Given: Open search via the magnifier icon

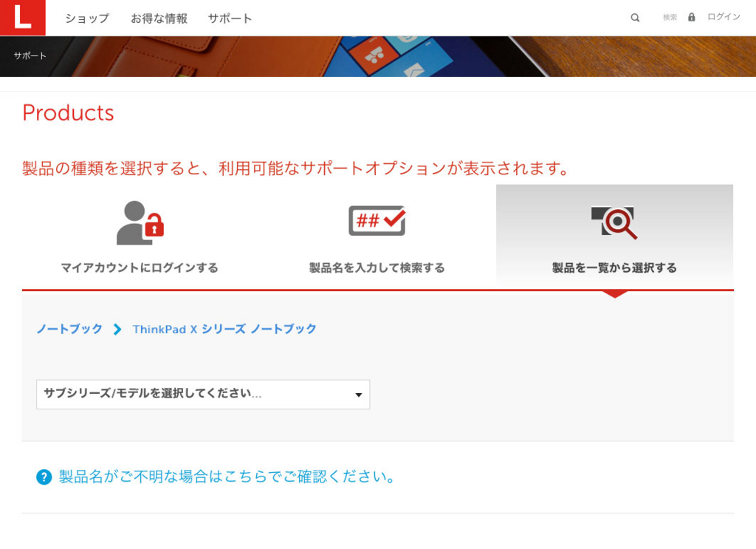Looking at the screenshot, I should (x=634, y=17).
